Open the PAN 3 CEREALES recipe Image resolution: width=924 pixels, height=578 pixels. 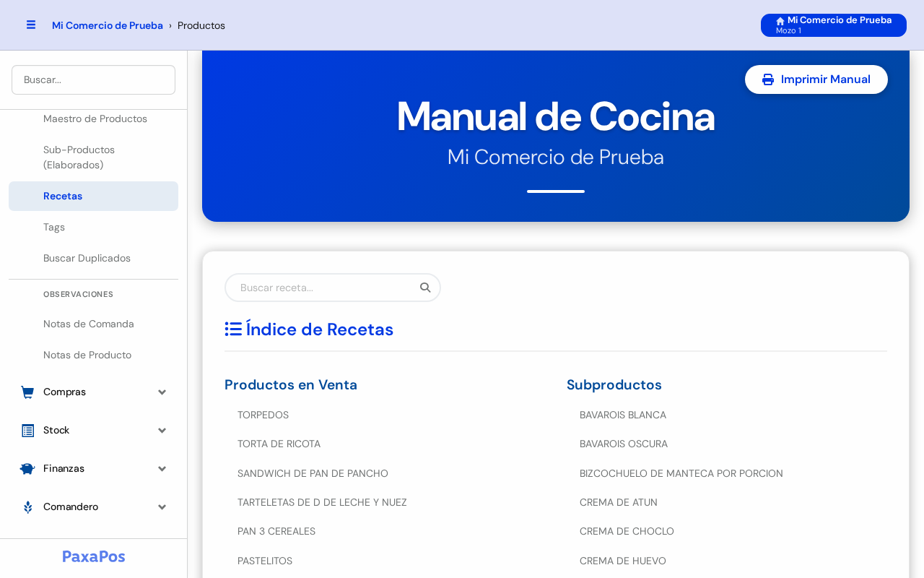(276, 531)
